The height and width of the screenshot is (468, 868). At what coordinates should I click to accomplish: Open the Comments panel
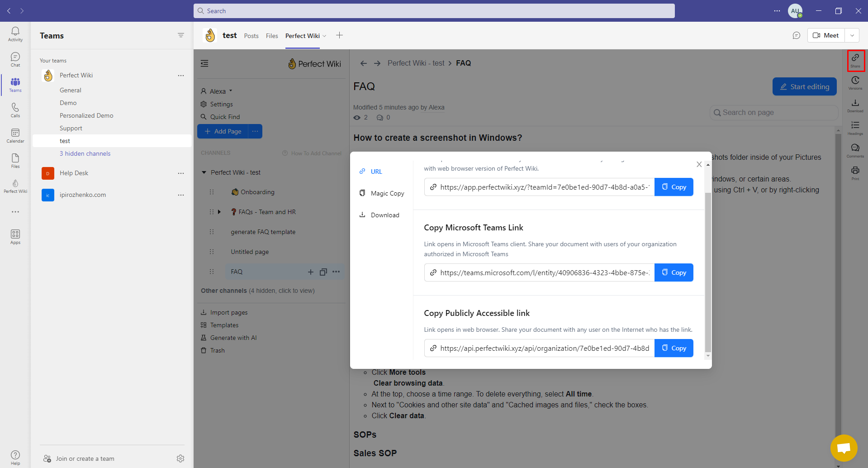tap(855, 149)
